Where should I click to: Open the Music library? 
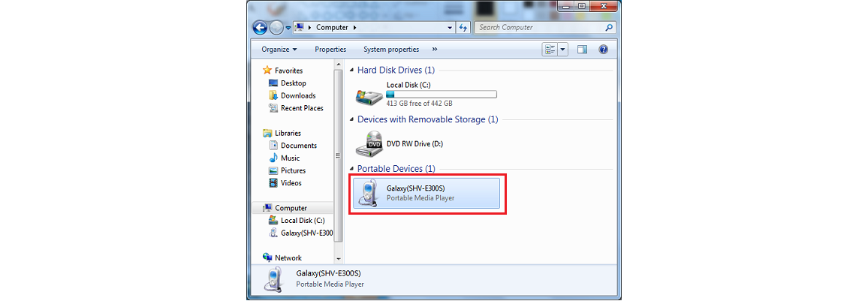(290, 158)
